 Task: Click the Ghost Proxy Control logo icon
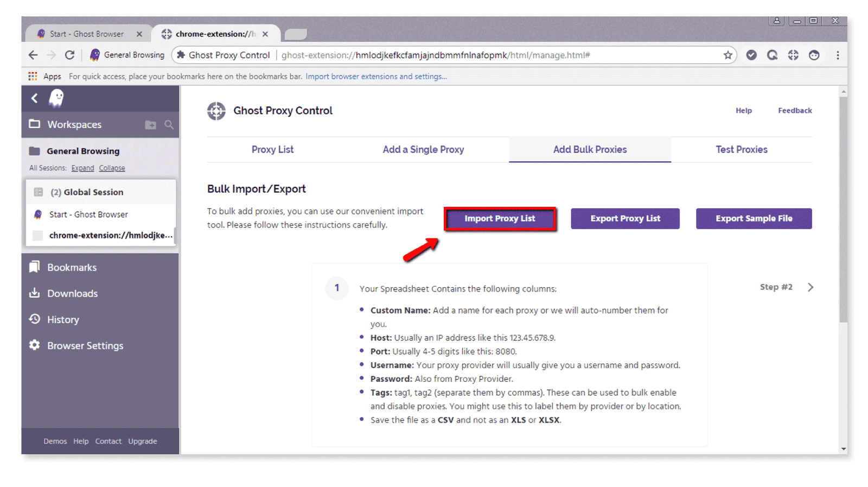(x=216, y=111)
